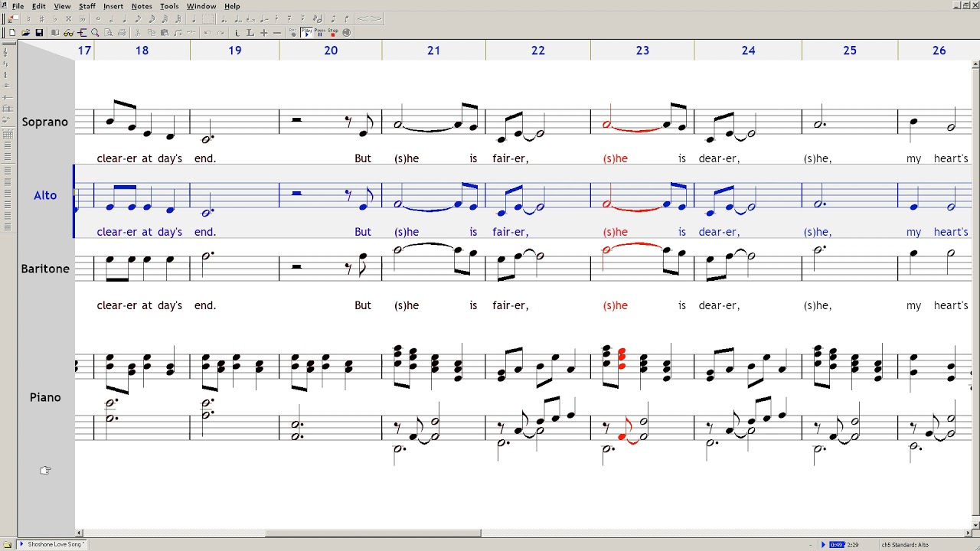Start recording with the Rec button
The height and width of the screenshot is (551, 980).
point(293,33)
